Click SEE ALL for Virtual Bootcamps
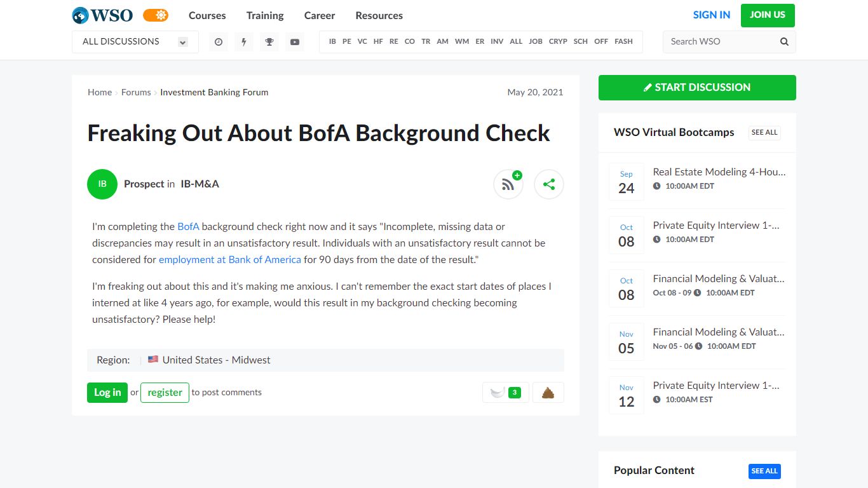868x488 pixels. 764,132
